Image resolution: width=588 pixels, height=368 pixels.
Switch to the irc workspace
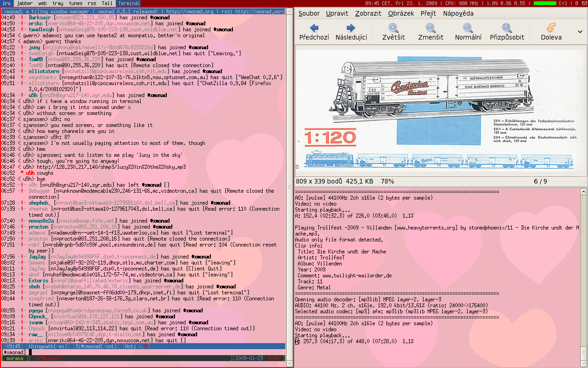[7, 3]
